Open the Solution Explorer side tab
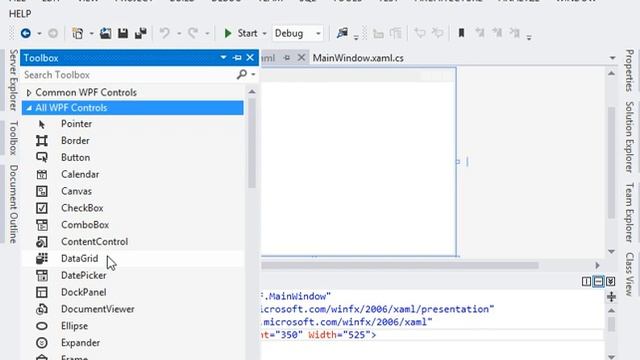Viewport: 640px width, 360px height. point(630,137)
